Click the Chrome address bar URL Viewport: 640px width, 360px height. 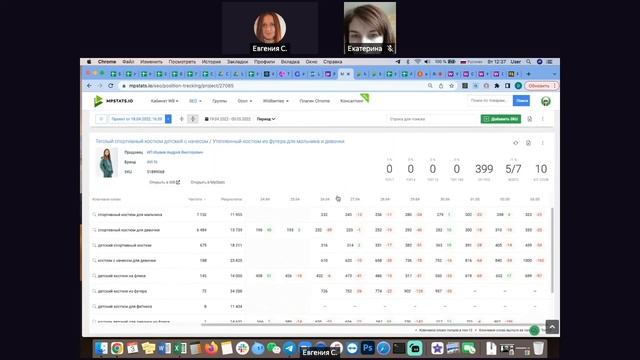(181, 86)
